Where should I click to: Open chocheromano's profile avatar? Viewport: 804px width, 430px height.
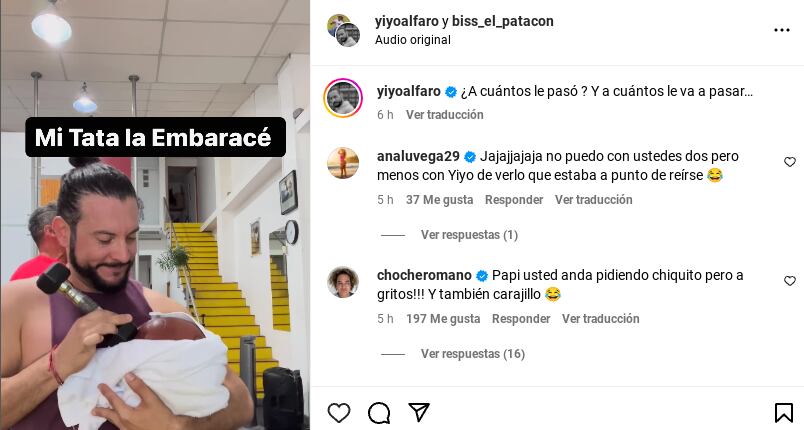tap(343, 282)
